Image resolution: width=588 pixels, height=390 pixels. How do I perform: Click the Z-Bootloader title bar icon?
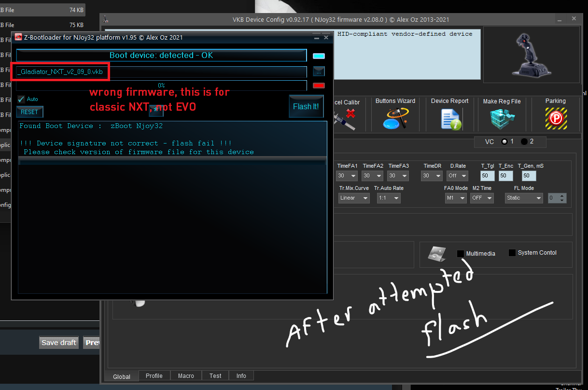(18, 37)
